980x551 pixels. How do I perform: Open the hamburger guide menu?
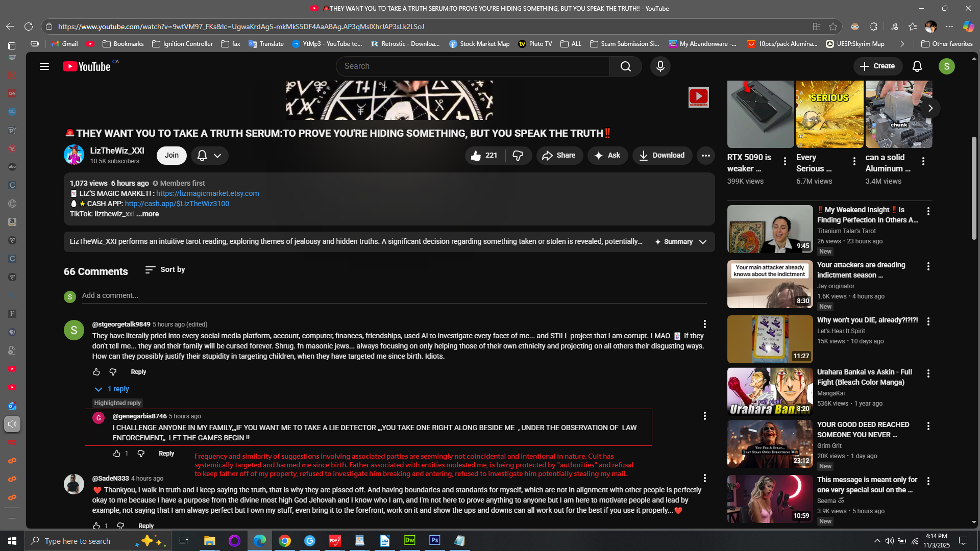point(44,66)
